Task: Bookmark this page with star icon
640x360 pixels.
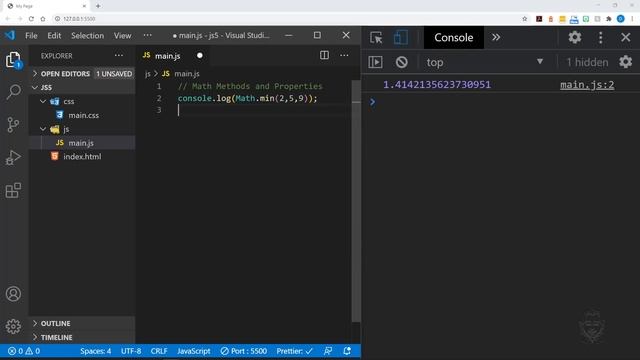Action: (x=525, y=19)
